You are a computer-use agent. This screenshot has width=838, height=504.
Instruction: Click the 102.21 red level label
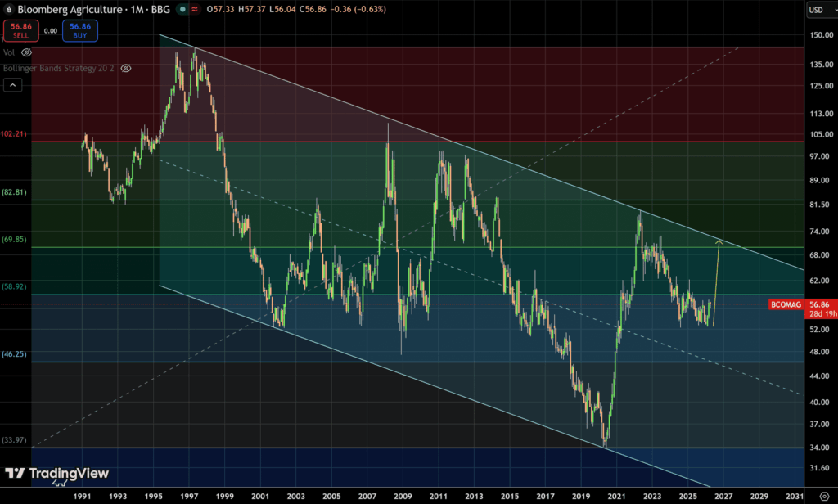[14, 133]
